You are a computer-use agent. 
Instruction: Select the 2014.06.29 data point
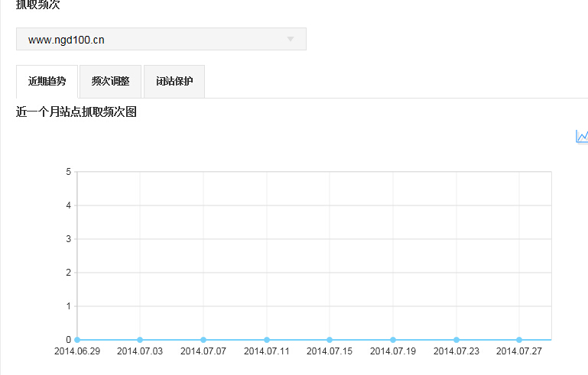(77, 340)
